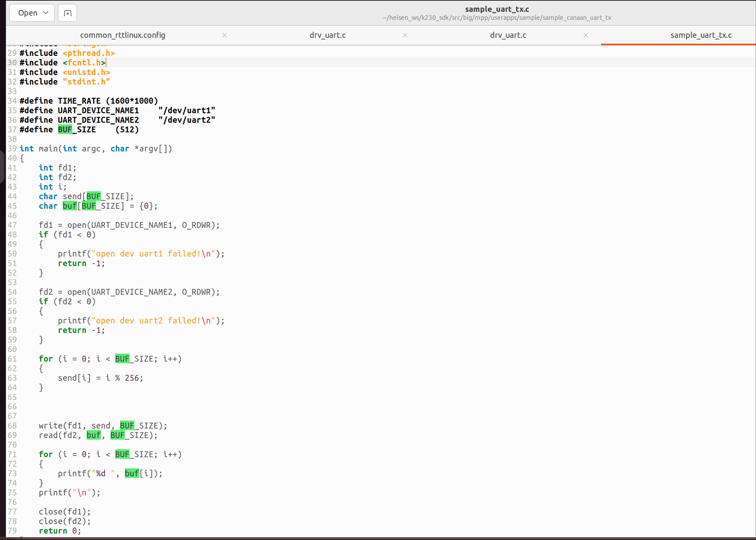Create a new document with the new-tab icon
756x540 pixels.
[x=68, y=13]
